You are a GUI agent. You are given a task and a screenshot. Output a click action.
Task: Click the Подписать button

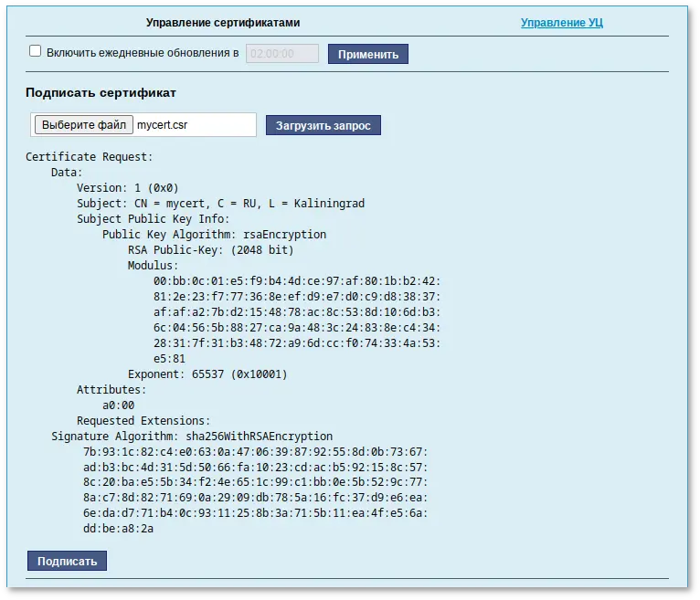click(x=67, y=561)
